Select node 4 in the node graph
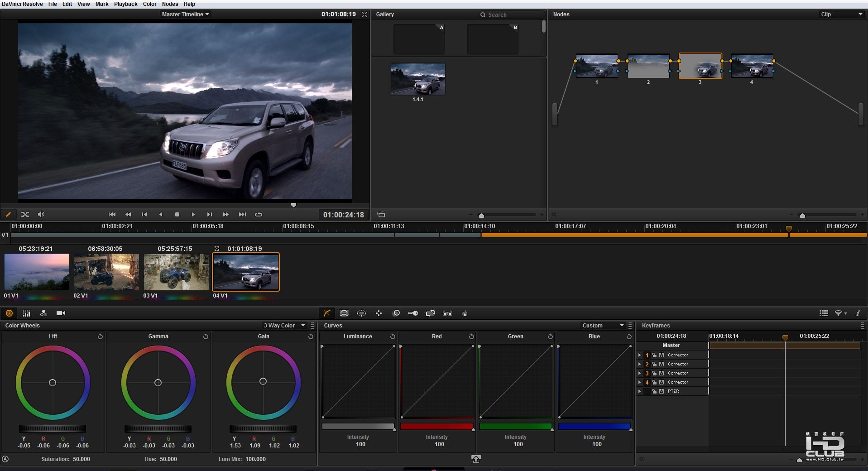 [752, 66]
